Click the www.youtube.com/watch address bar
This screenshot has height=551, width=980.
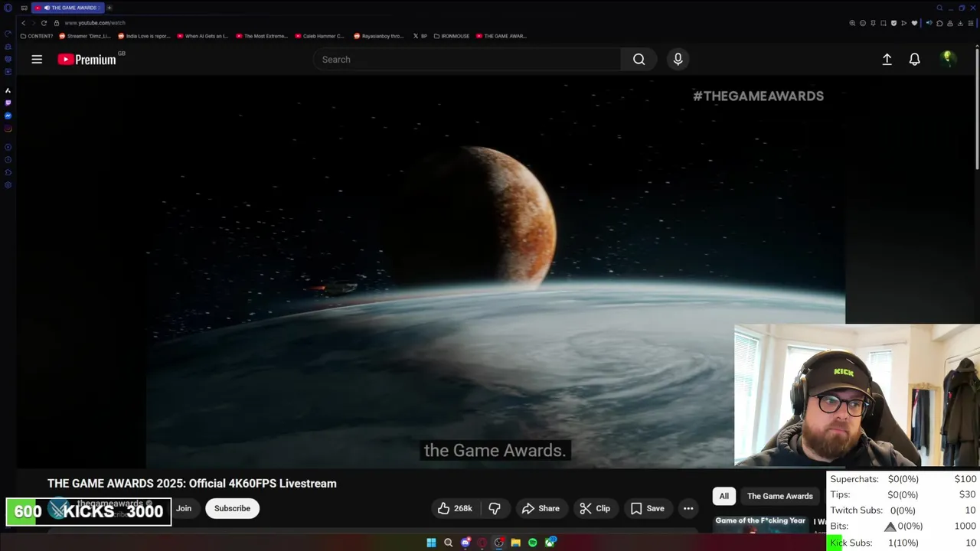tap(95, 23)
